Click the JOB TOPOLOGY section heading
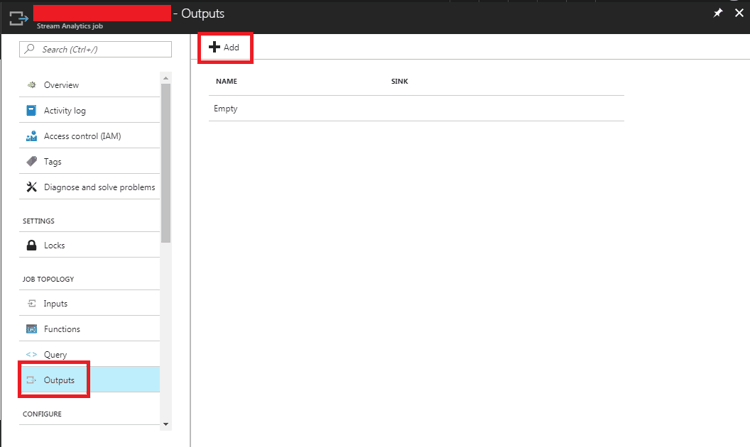The height and width of the screenshot is (447, 750). point(48,279)
